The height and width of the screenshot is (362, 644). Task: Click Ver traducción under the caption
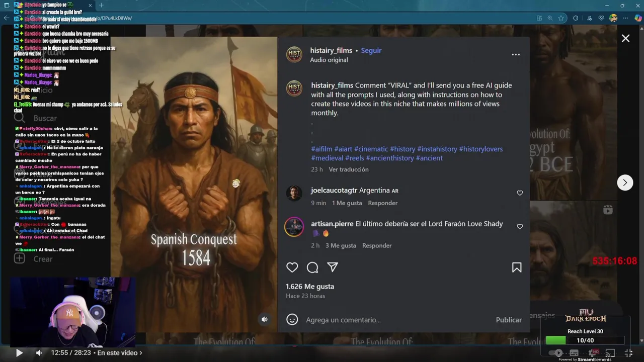pyautogui.click(x=349, y=169)
